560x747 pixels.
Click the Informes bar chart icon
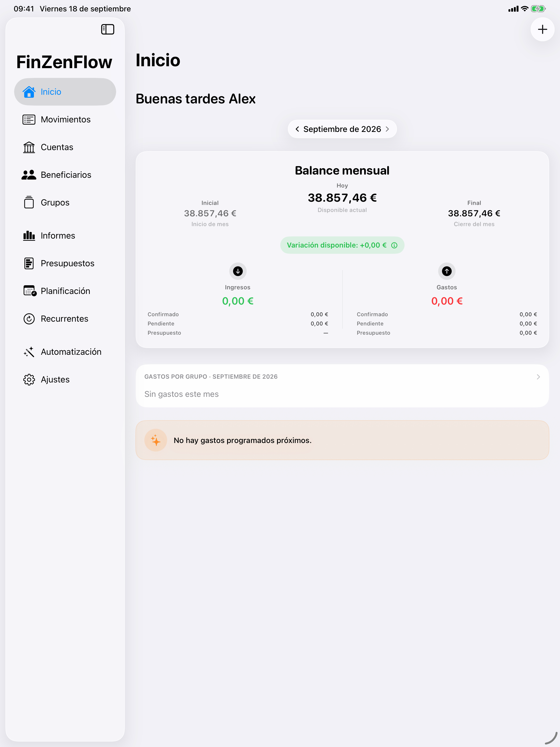point(29,236)
